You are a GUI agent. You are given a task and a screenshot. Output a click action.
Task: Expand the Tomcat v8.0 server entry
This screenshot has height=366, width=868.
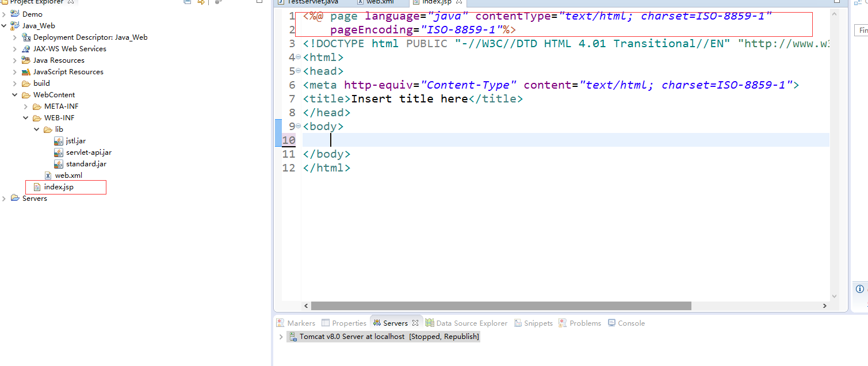(281, 337)
